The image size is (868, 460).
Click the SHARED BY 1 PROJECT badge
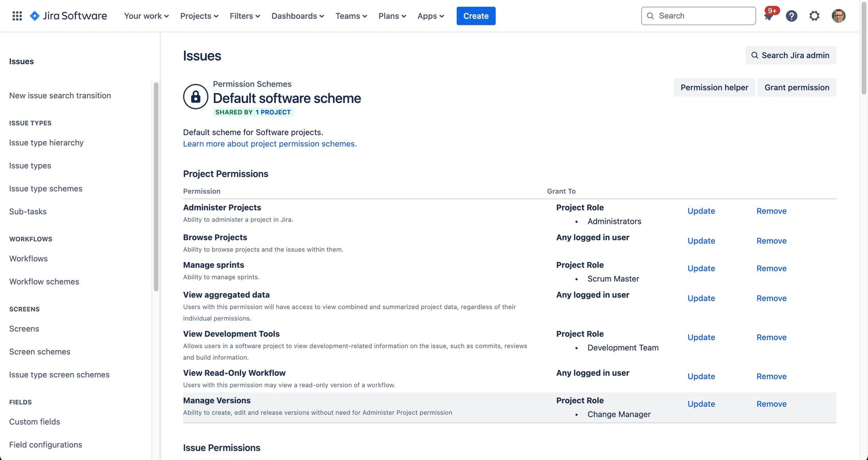(253, 112)
